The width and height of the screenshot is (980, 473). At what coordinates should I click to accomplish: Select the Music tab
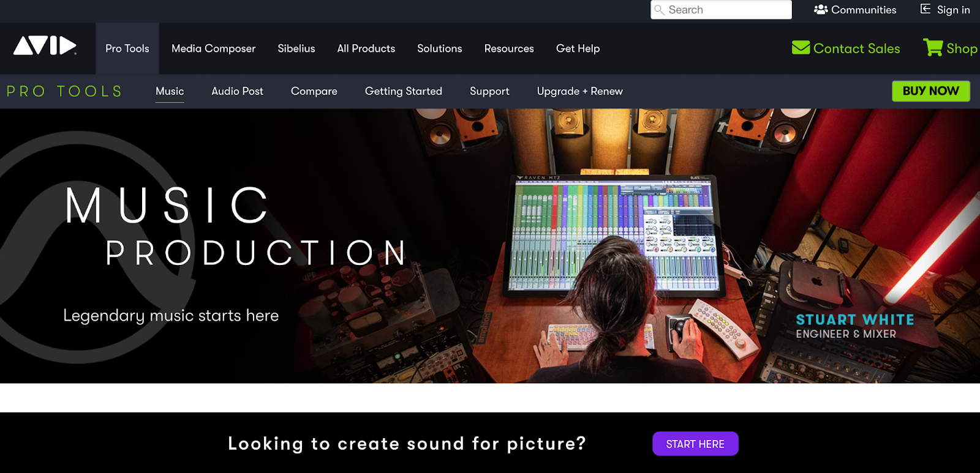[x=170, y=91]
